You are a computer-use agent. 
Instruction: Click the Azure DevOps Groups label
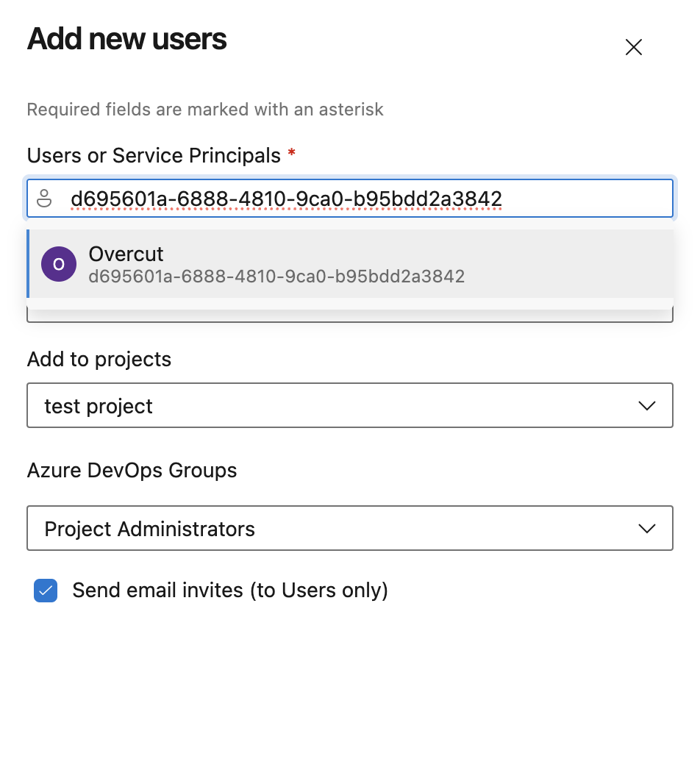pos(132,471)
